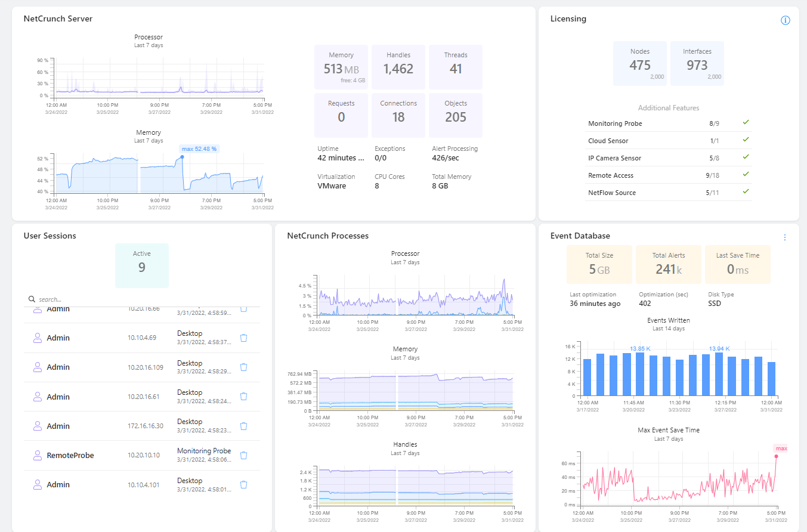
Task: Delete the Admin session from 10.10.4.69
Action: (243, 338)
